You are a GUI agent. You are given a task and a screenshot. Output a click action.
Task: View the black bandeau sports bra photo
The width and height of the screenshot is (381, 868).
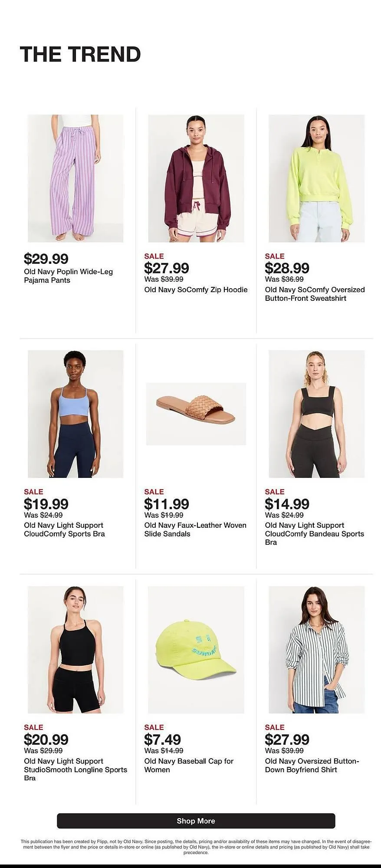[317, 414]
